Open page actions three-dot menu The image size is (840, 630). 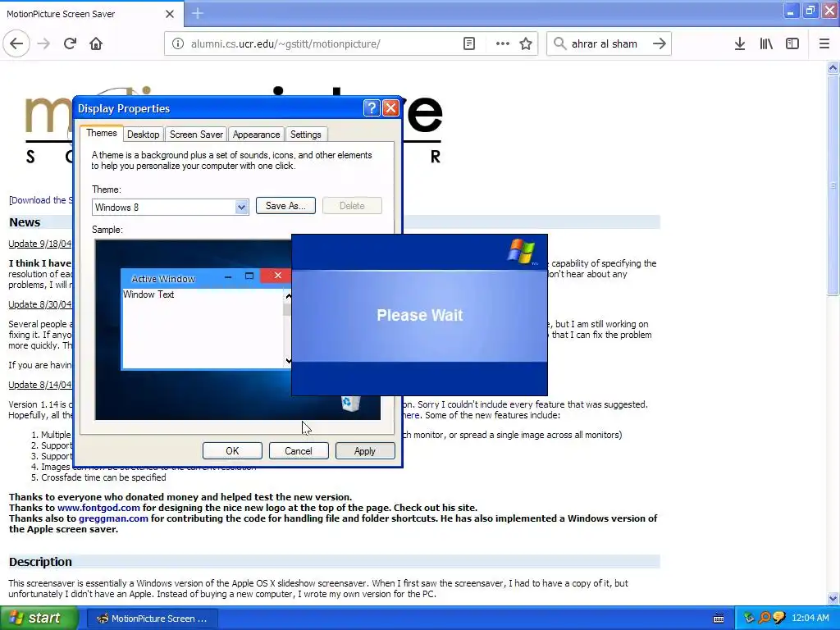(x=503, y=44)
